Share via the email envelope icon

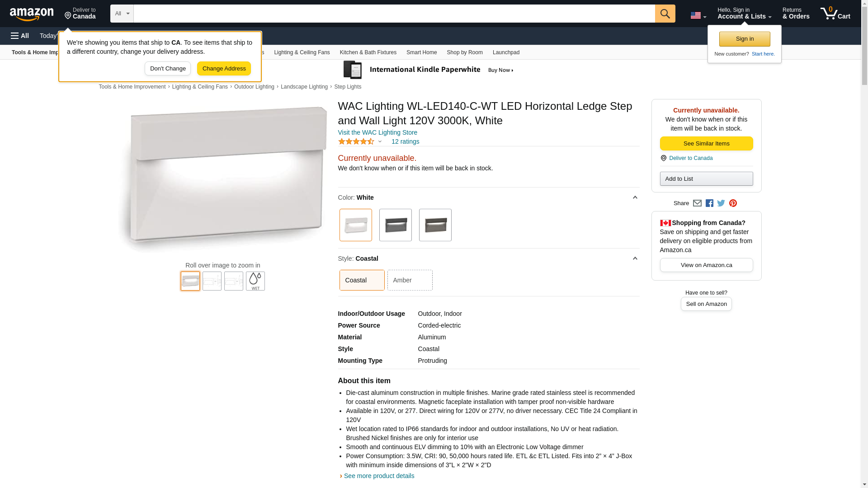[x=697, y=203]
